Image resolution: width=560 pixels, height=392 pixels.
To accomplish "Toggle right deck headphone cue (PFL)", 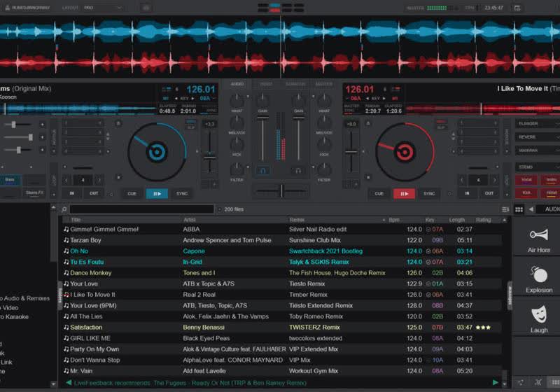I will pos(298,171).
